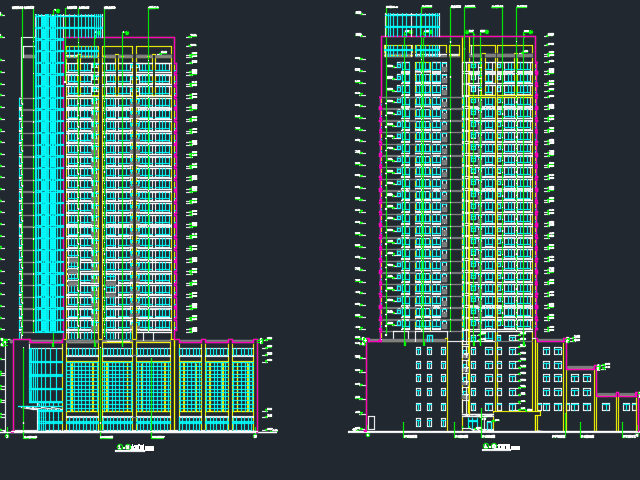
Task: Click the podium window grid on right elevation's left side
Action: point(430,385)
